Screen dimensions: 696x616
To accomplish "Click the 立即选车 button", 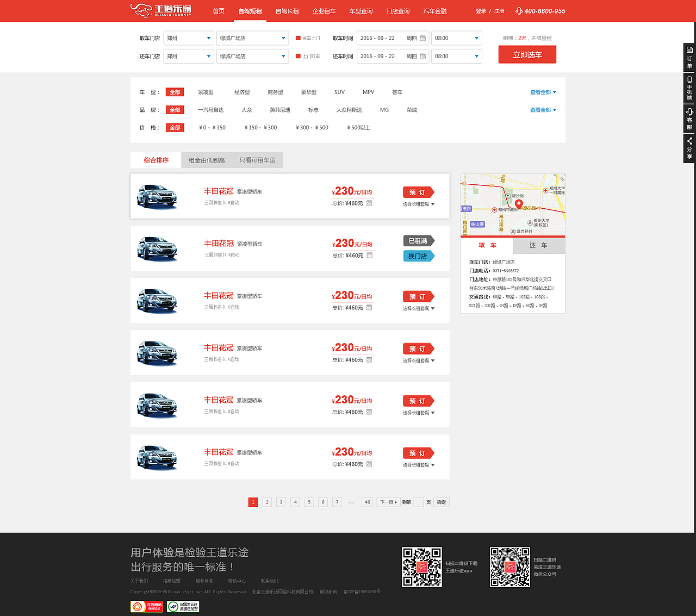I will click(527, 54).
